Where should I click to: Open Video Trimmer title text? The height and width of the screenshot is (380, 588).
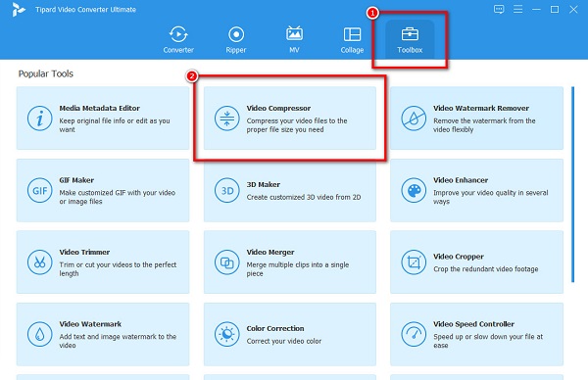click(x=84, y=252)
